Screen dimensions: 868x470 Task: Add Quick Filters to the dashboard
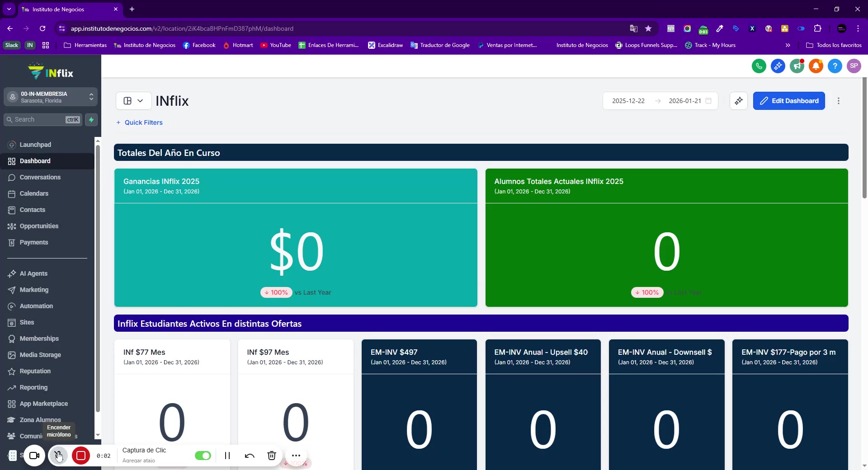[139, 122]
